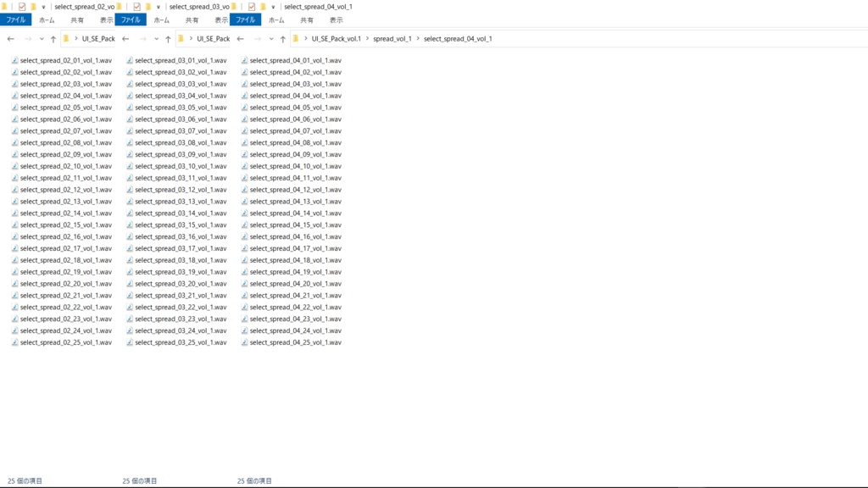Navigate to spread_vol_1 breadcrumb
Viewport: 868px width, 488px height.
click(392, 39)
